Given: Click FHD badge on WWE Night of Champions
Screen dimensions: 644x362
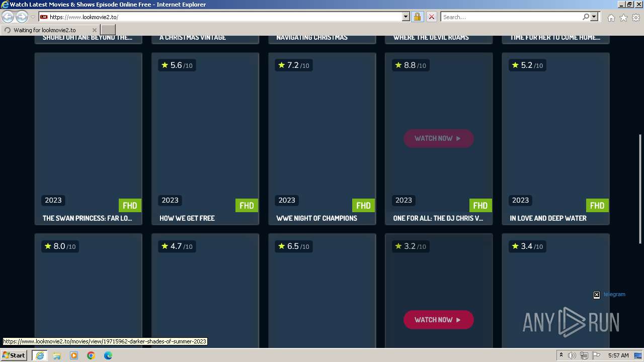Looking at the screenshot, I should [x=363, y=206].
